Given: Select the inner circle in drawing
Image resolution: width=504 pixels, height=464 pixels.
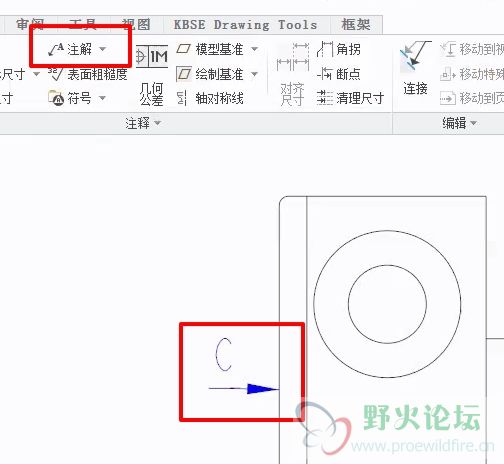Looking at the screenshot, I should point(387,304).
